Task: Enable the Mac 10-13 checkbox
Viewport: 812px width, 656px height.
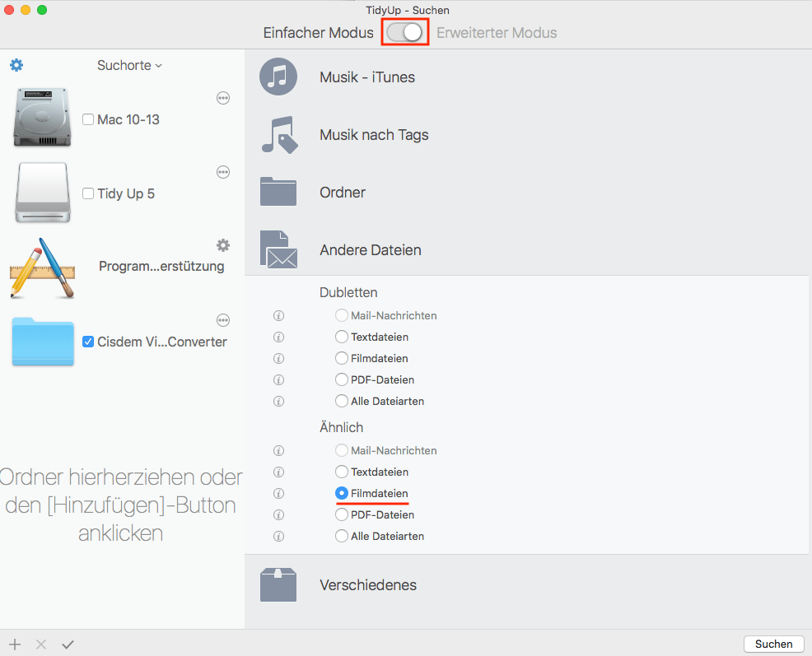Action: point(88,120)
